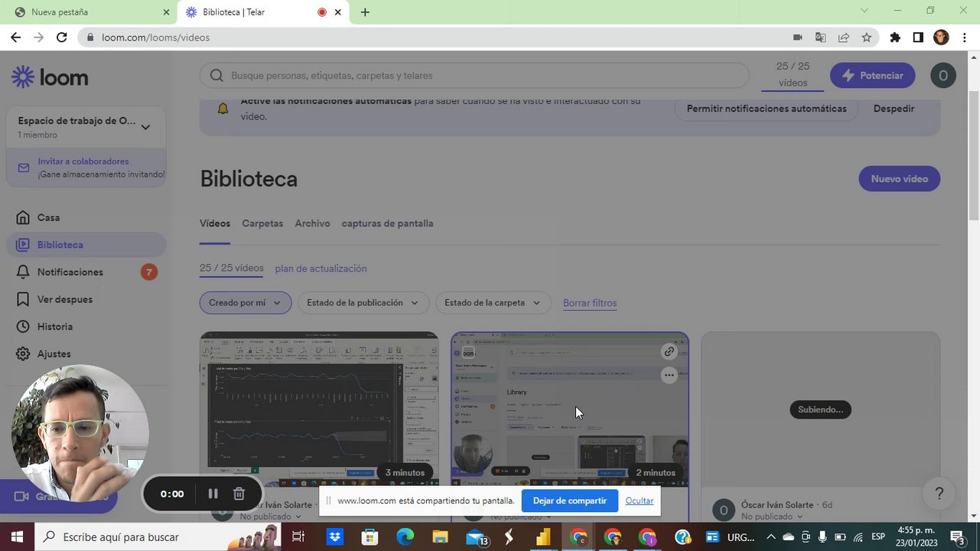Click the webcam bubble preview

(79, 434)
